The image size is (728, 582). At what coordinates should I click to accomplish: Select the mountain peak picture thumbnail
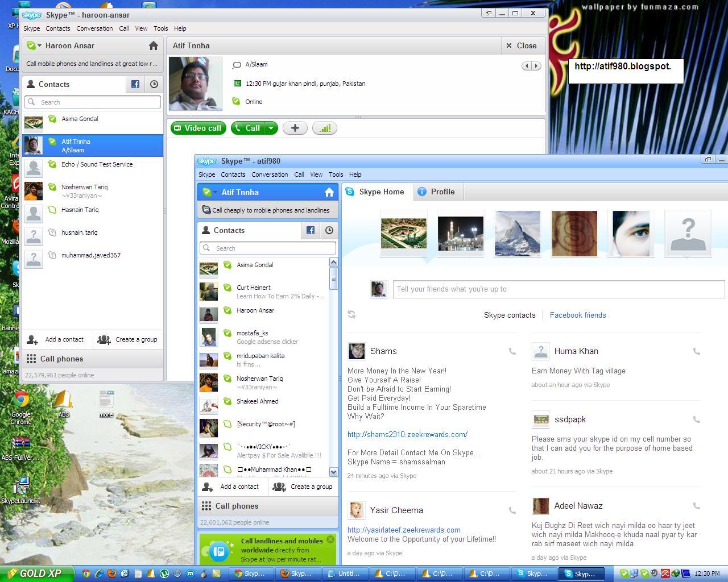(518, 233)
